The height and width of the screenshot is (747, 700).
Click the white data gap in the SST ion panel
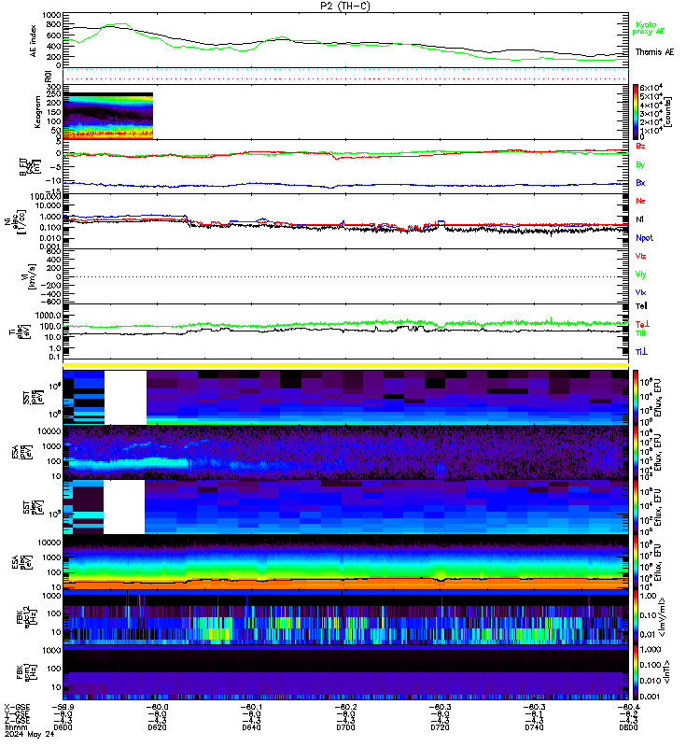125,398
